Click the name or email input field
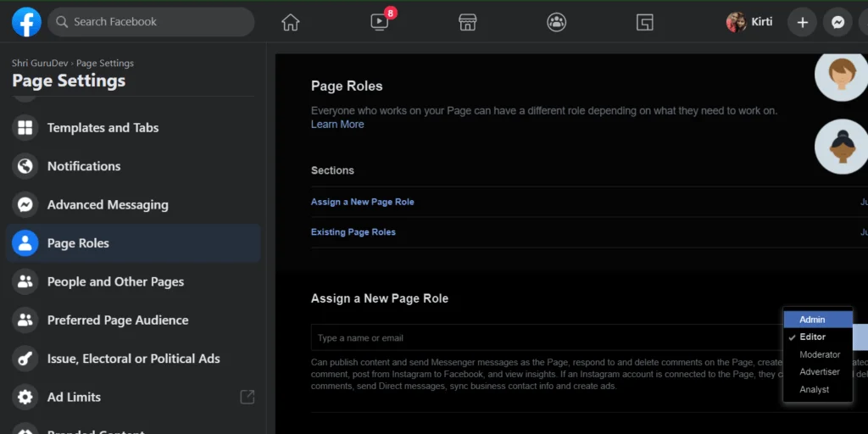The height and width of the screenshot is (434, 868). pyautogui.click(x=542, y=338)
